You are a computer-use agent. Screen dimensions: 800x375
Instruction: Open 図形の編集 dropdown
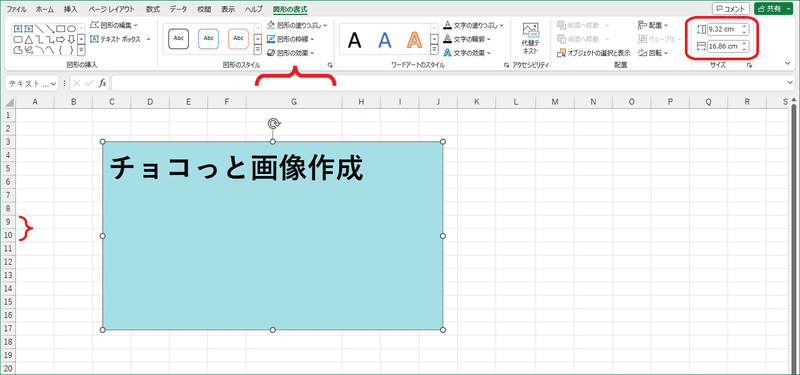coord(115,24)
